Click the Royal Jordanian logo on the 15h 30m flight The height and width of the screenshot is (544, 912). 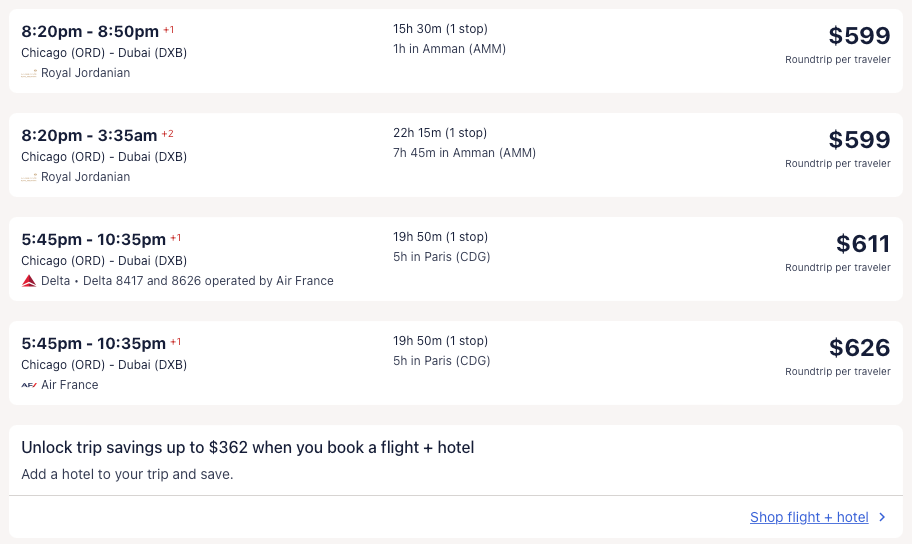29,73
